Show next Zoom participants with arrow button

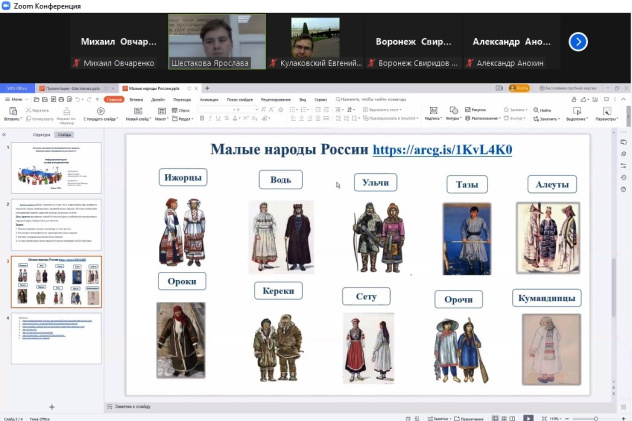click(x=578, y=42)
